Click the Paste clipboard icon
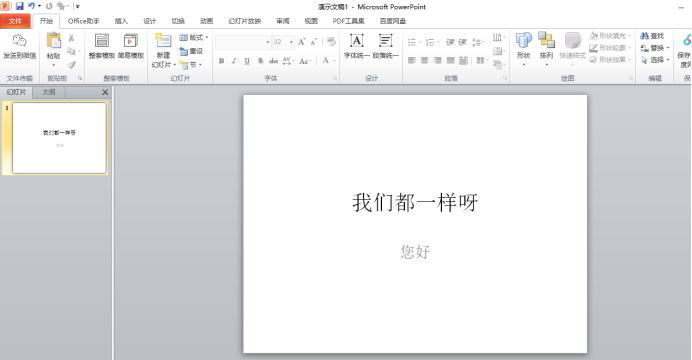This screenshot has width=692, height=360. (x=54, y=41)
